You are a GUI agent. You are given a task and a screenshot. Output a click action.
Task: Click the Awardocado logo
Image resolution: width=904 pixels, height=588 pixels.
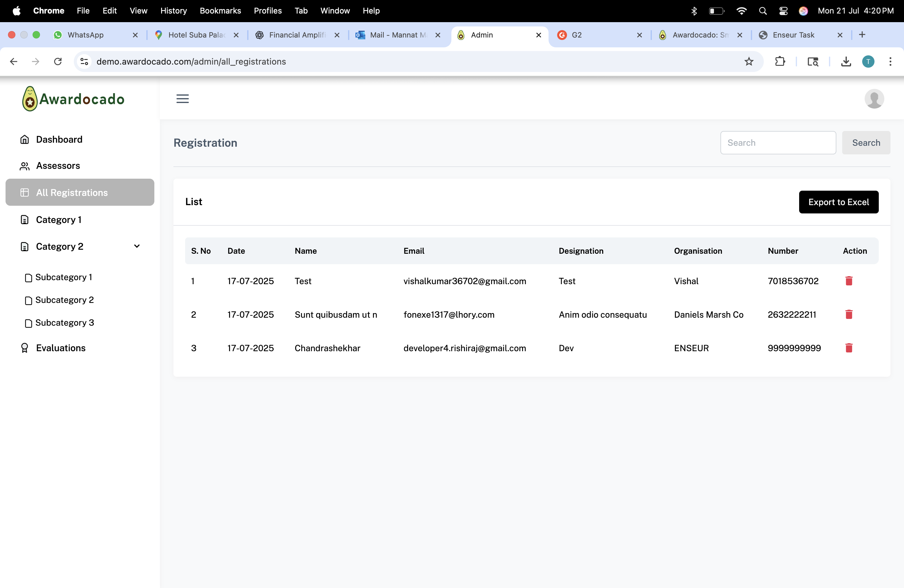click(73, 99)
